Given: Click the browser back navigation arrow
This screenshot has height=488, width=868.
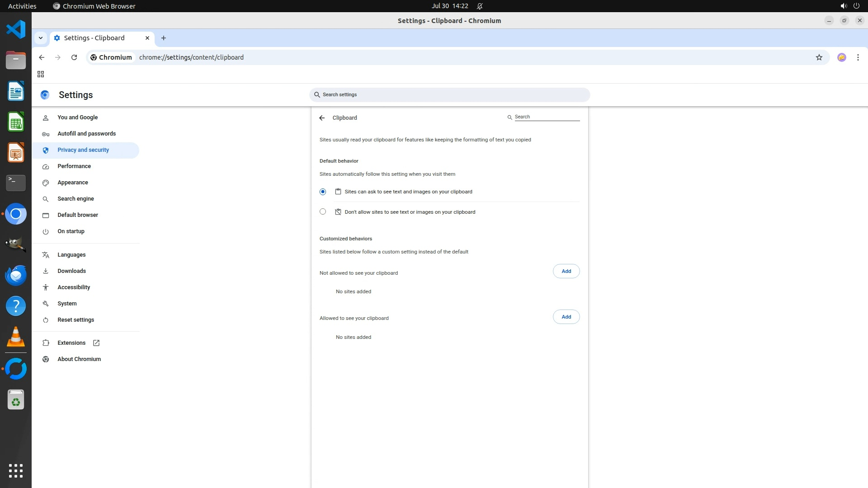Looking at the screenshot, I should click(42, 57).
